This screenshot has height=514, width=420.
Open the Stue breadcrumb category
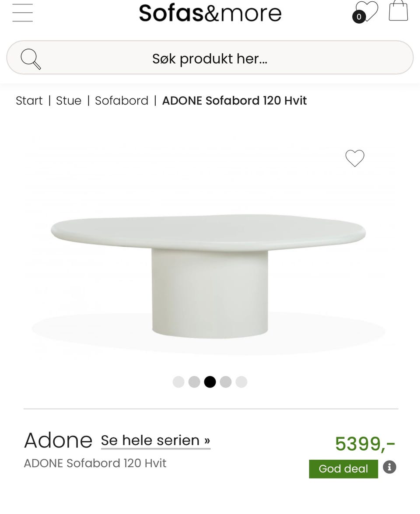pyautogui.click(x=69, y=101)
